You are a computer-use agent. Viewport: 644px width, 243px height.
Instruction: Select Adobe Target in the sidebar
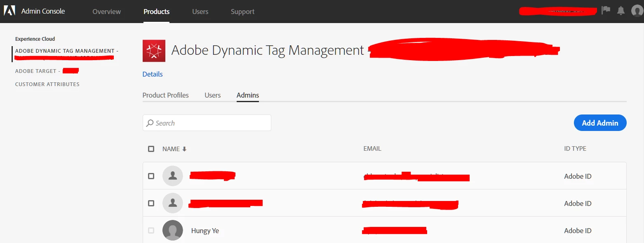click(x=47, y=71)
